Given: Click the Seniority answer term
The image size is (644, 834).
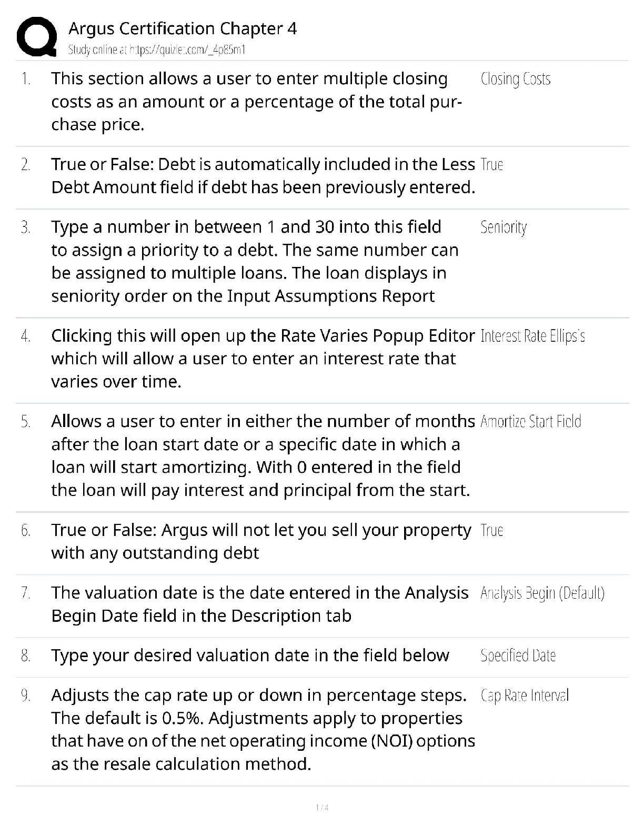Looking at the screenshot, I should pyautogui.click(x=504, y=227).
